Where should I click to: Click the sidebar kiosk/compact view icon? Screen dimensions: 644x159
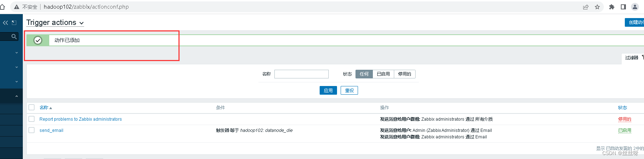14,23
